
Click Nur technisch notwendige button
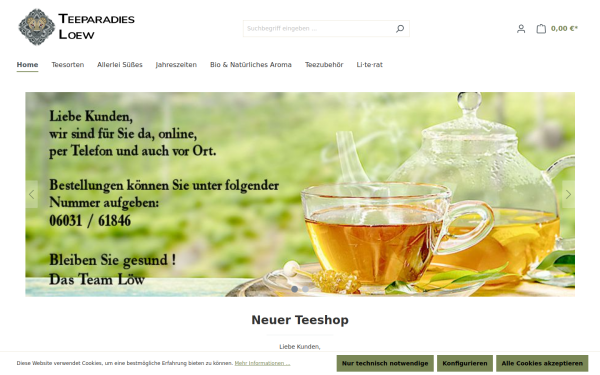[385, 364]
